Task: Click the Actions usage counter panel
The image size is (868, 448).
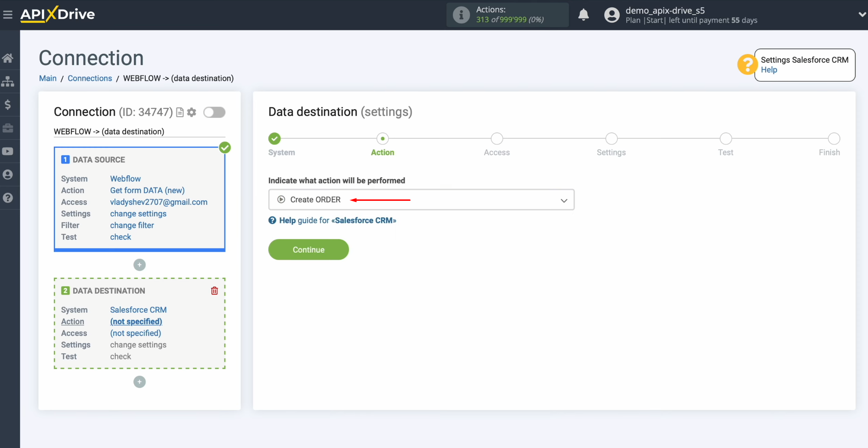Action: 507,15
